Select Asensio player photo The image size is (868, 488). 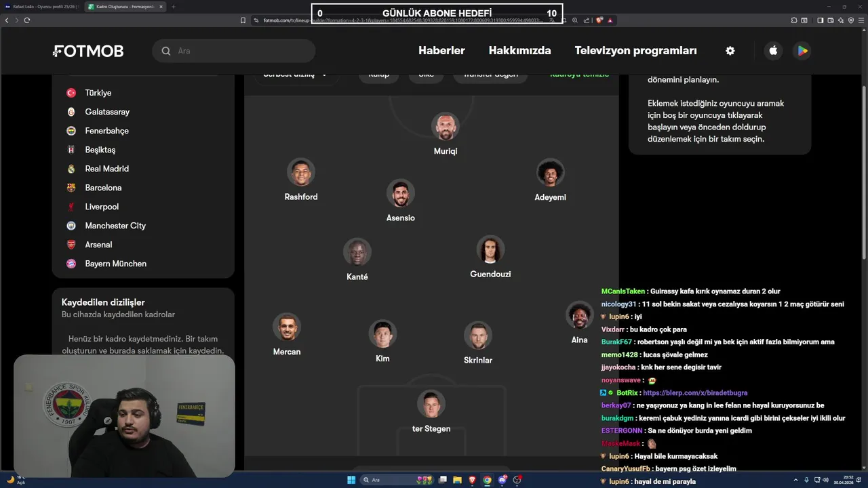(401, 193)
